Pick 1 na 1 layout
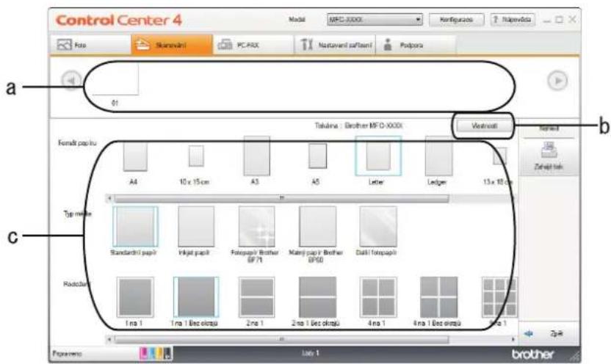 pos(135,297)
